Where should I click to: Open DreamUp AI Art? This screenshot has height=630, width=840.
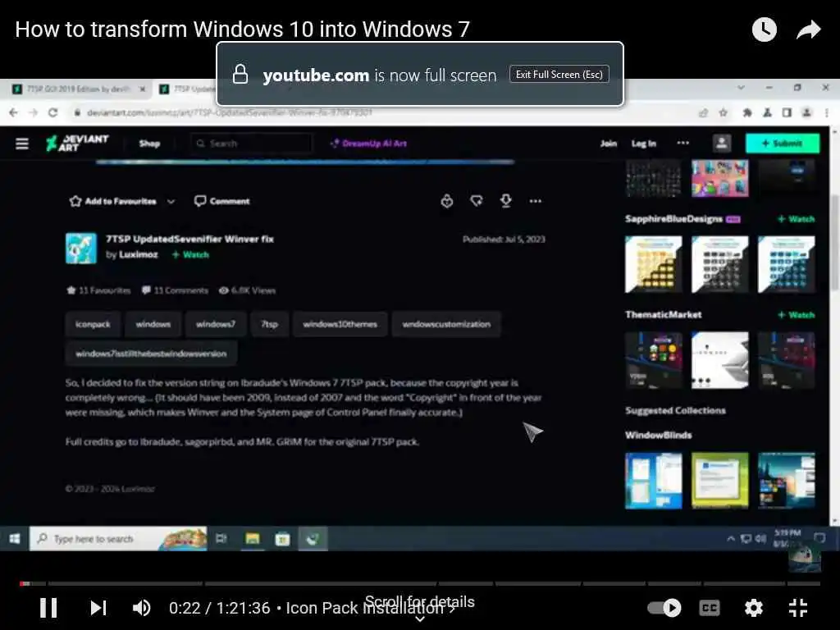[x=368, y=144]
